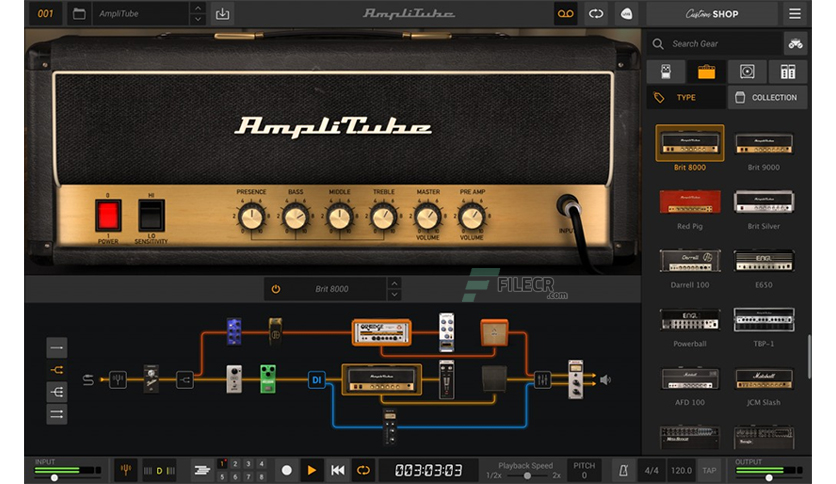Click the TAP tempo button
The width and height of the screenshot is (836, 484).
pyautogui.click(x=709, y=470)
